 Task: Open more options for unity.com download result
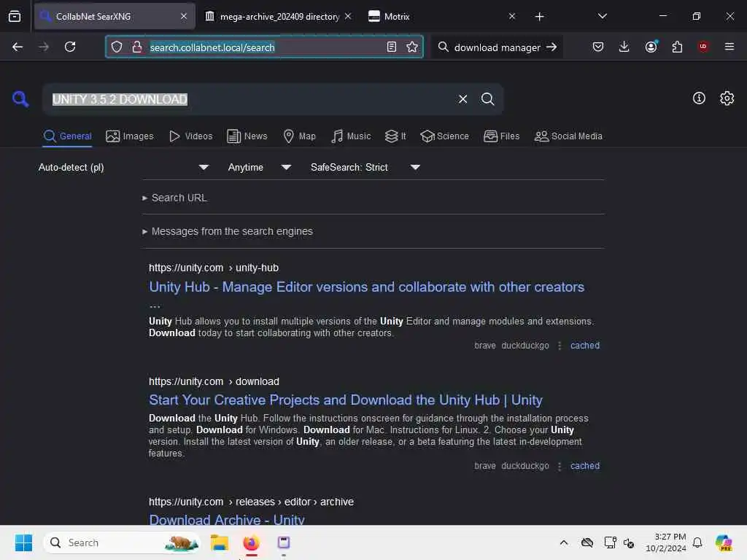[560, 466]
